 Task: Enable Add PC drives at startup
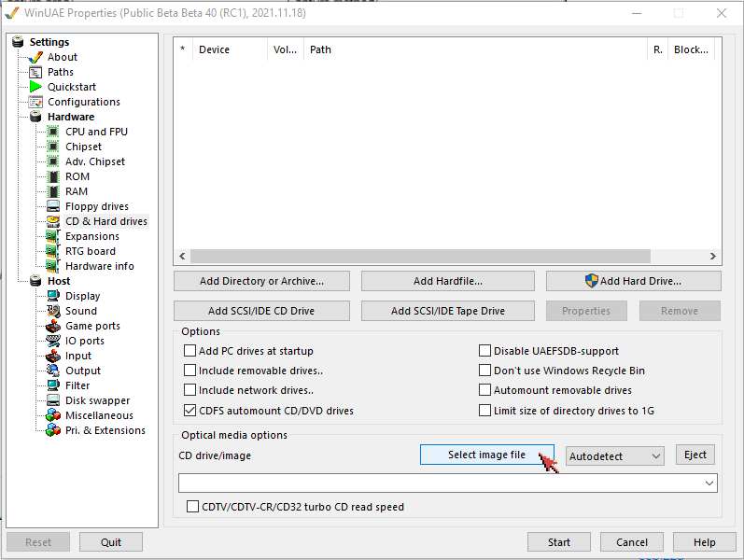click(190, 351)
